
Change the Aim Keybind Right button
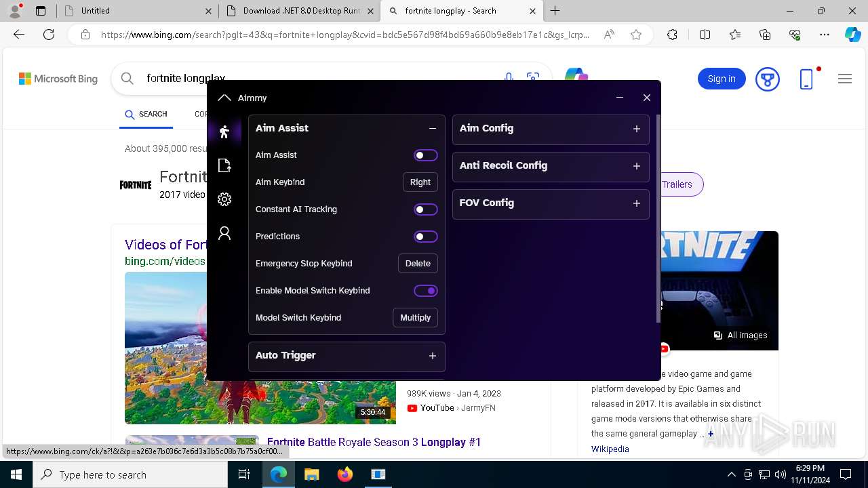click(x=420, y=182)
